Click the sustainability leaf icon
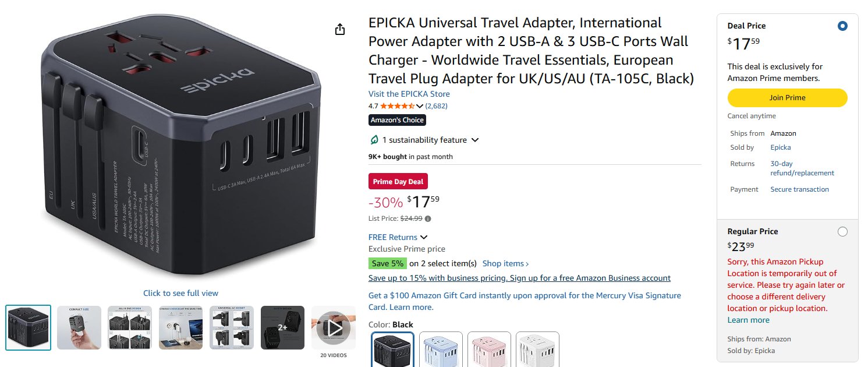Image resolution: width=868 pixels, height=367 pixels. point(374,140)
